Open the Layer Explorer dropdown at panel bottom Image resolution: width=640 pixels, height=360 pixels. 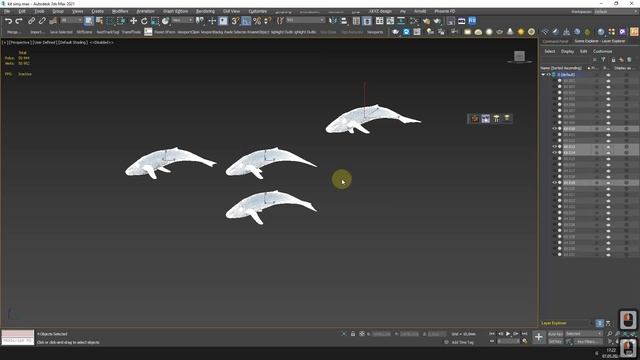(566, 323)
